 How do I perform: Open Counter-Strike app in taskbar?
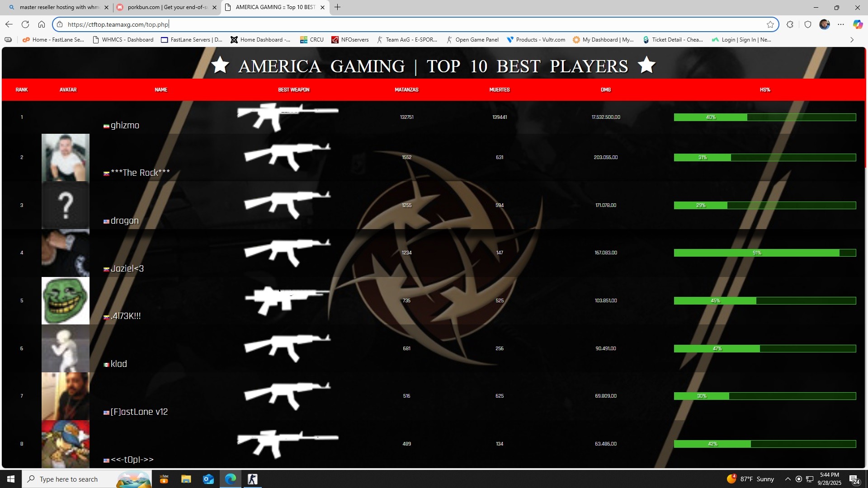click(x=252, y=479)
